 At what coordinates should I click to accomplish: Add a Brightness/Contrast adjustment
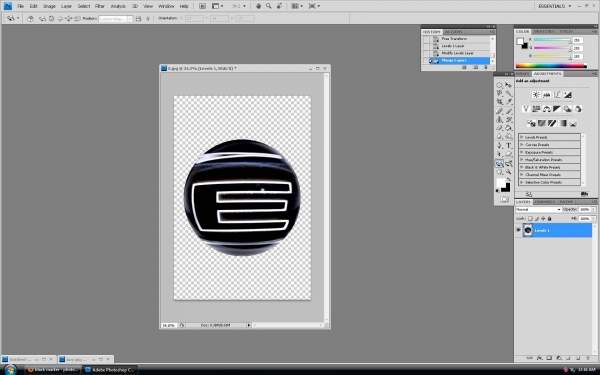(x=536, y=95)
